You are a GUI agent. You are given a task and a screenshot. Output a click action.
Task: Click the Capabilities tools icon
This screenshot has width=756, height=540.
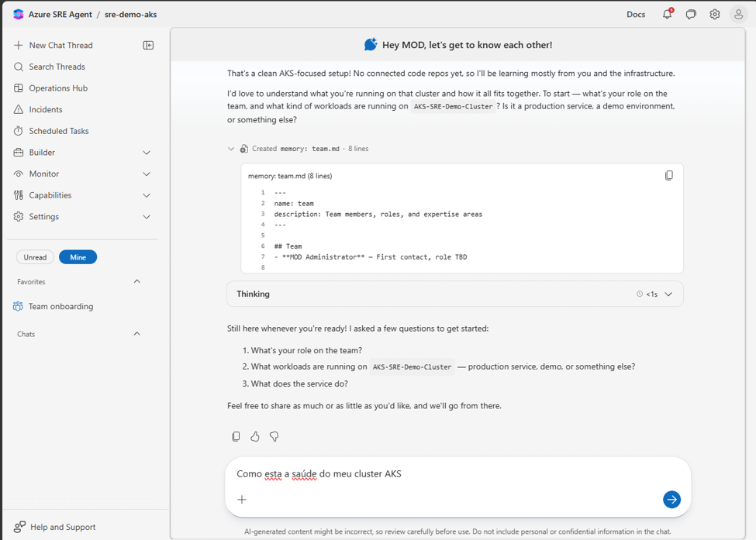[19, 195]
